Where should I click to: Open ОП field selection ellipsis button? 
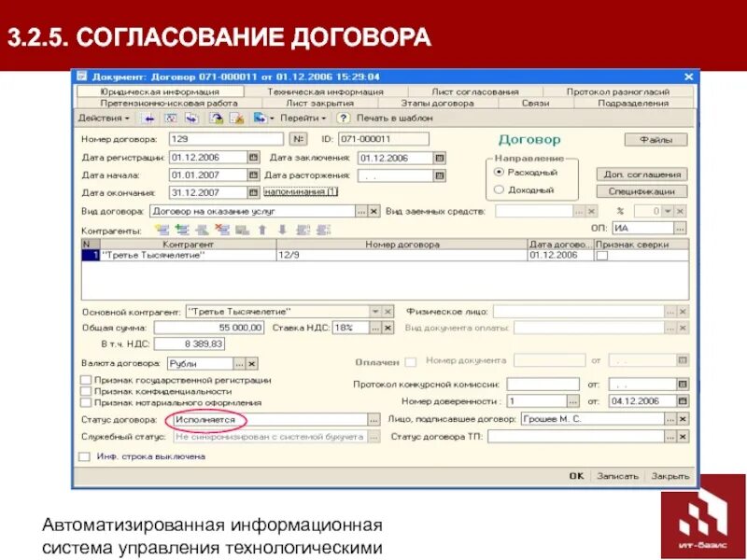click(x=681, y=229)
